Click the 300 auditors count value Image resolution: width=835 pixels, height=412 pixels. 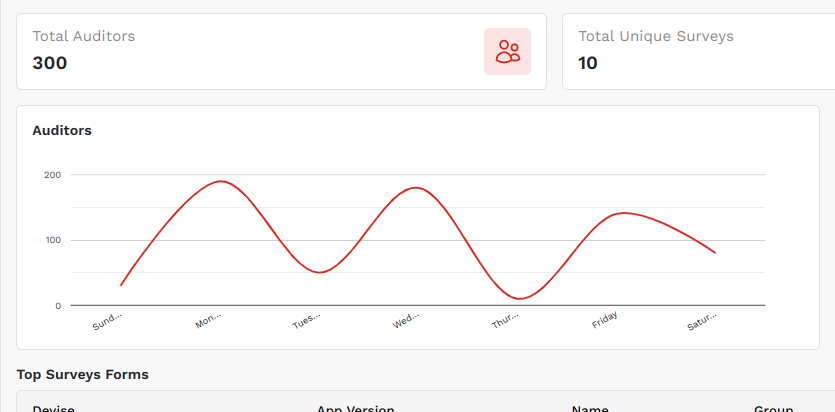coord(50,63)
